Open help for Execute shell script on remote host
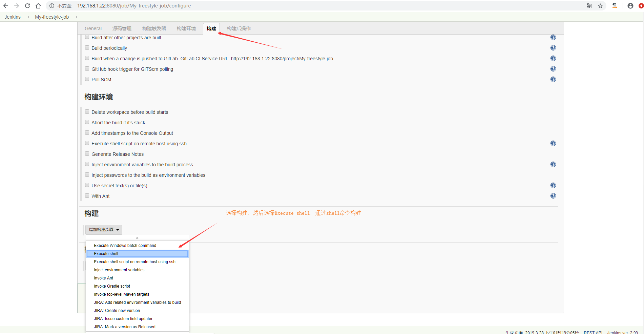 click(x=553, y=143)
